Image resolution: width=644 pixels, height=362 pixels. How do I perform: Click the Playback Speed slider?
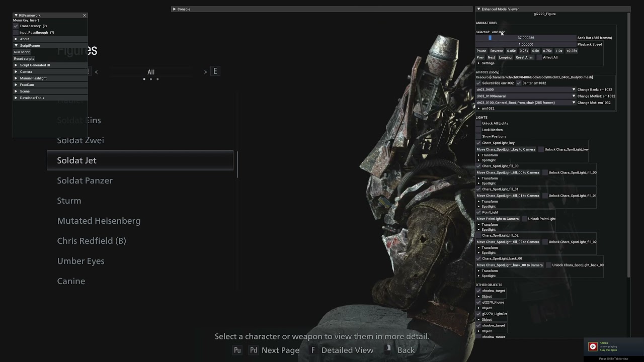[526, 44]
